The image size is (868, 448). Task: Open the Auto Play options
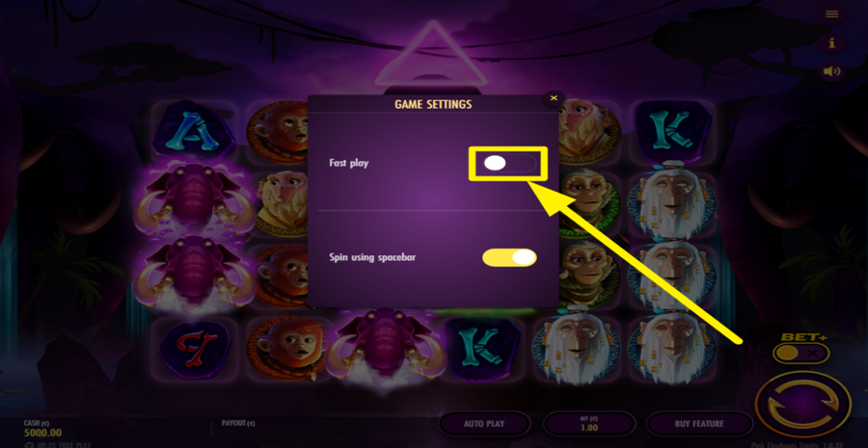[484, 424]
